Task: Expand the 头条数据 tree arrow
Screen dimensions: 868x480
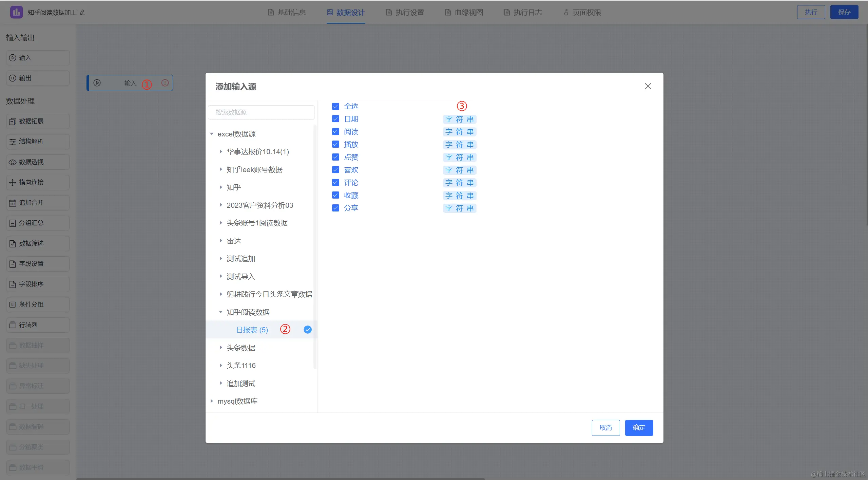Action: pyautogui.click(x=221, y=348)
